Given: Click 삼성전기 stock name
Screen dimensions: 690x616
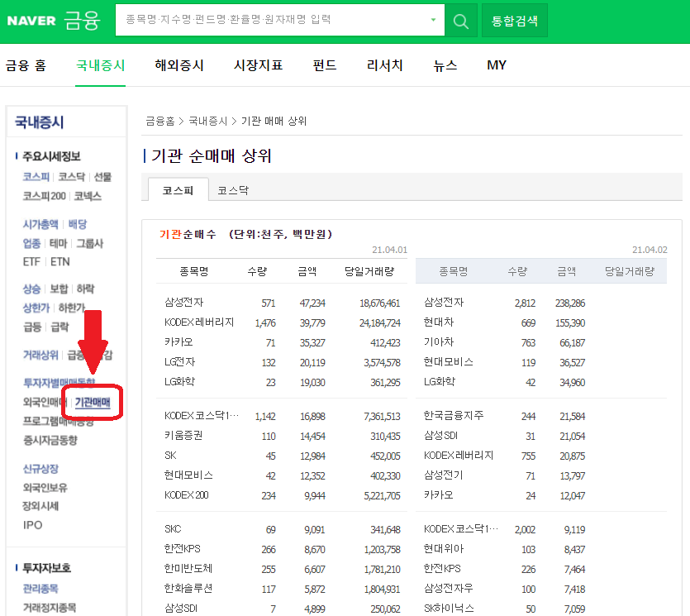Looking at the screenshot, I should tap(443, 475).
